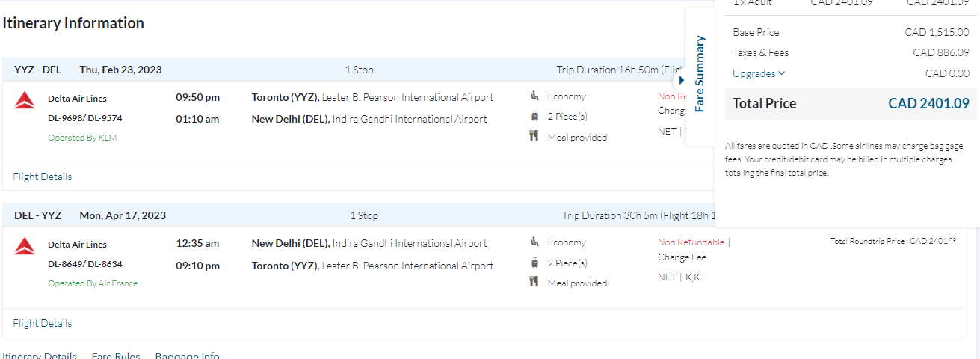Click Change Fee on return flight
Image resolution: width=980 pixels, height=359 pixels.
pos(682,257)
